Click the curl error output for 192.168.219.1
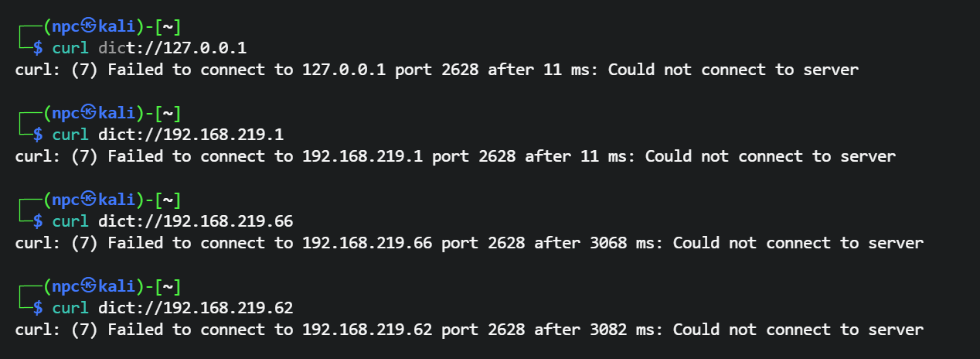 pyautogui.click(x=455, y=156)
